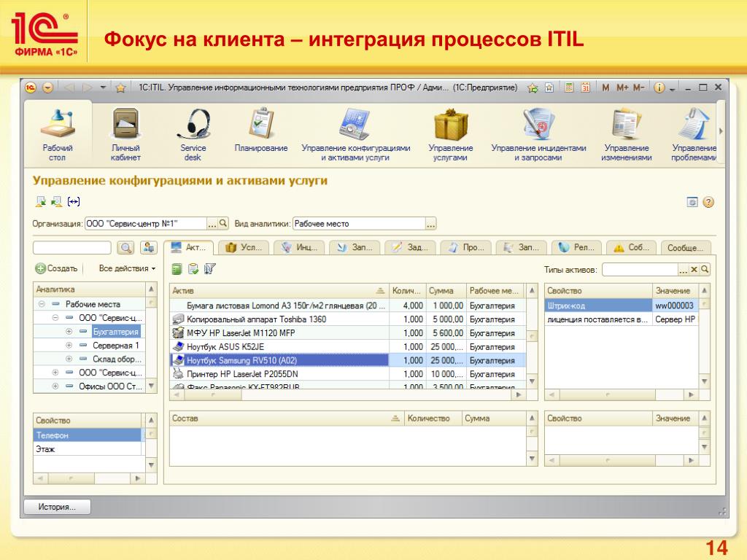Click the M+ memory button

[622, 87]
